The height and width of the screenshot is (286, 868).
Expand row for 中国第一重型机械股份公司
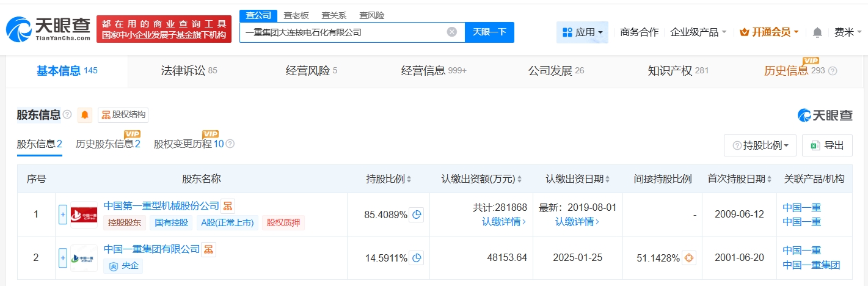click(x=63, y=215)
